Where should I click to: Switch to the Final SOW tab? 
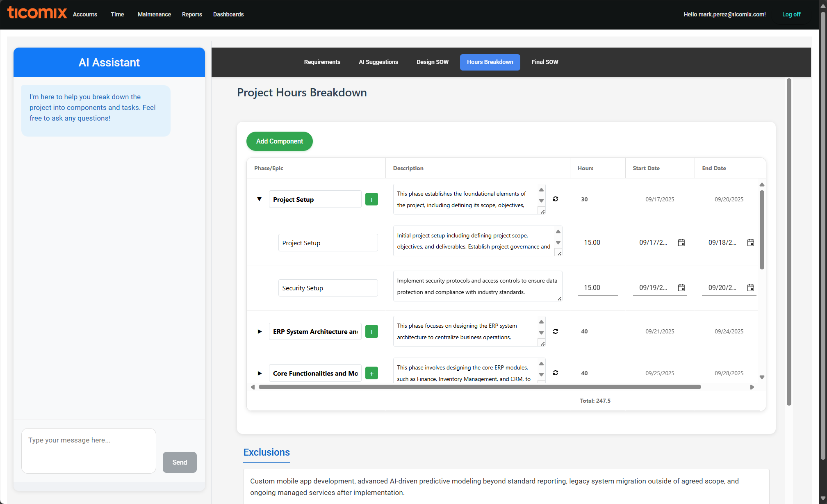click(544, 62)
